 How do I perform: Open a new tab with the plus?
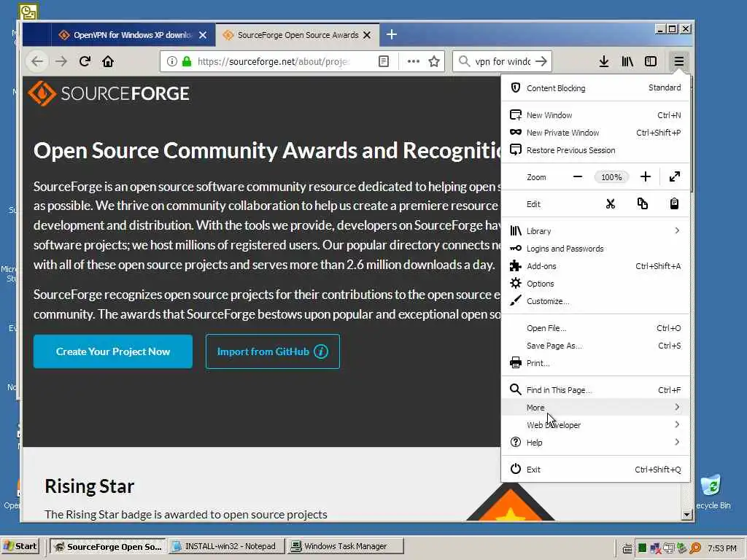click(x=392, y=35)
